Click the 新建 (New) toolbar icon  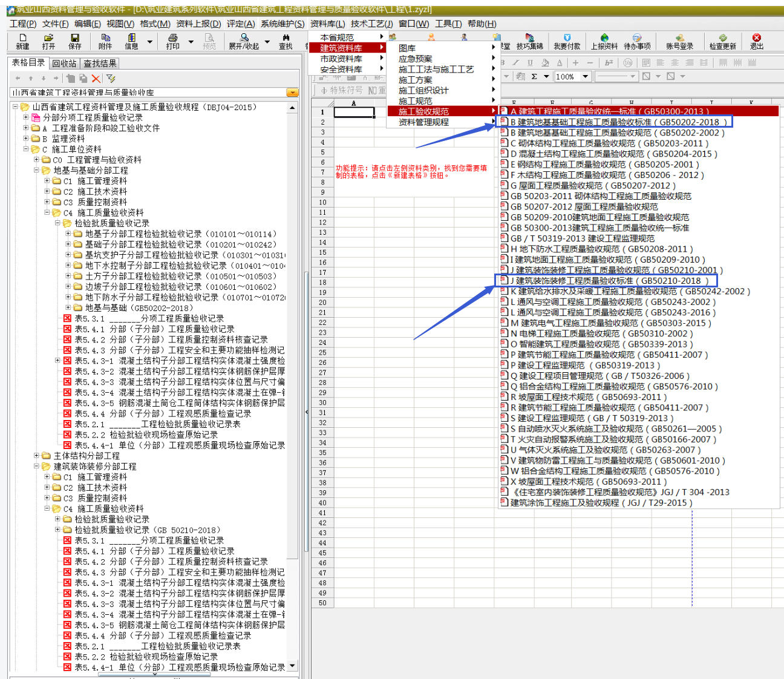click(22, 41)
